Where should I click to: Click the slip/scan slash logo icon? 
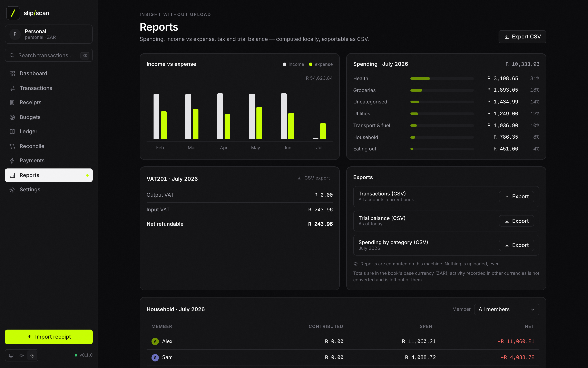pos(13,13)
